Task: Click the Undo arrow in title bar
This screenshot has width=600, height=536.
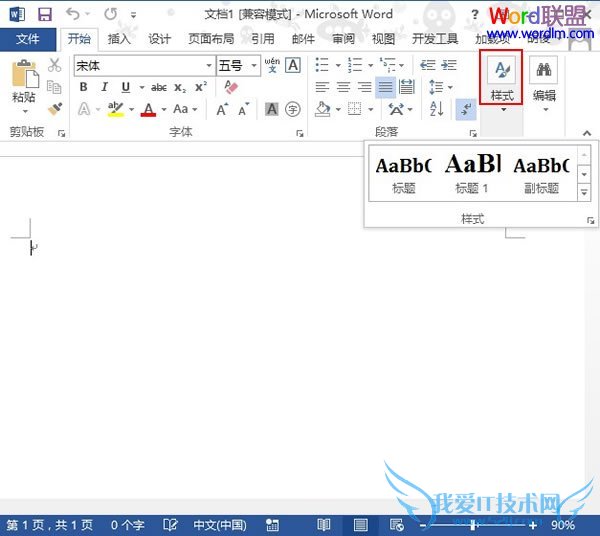Action: pos(73,15)
